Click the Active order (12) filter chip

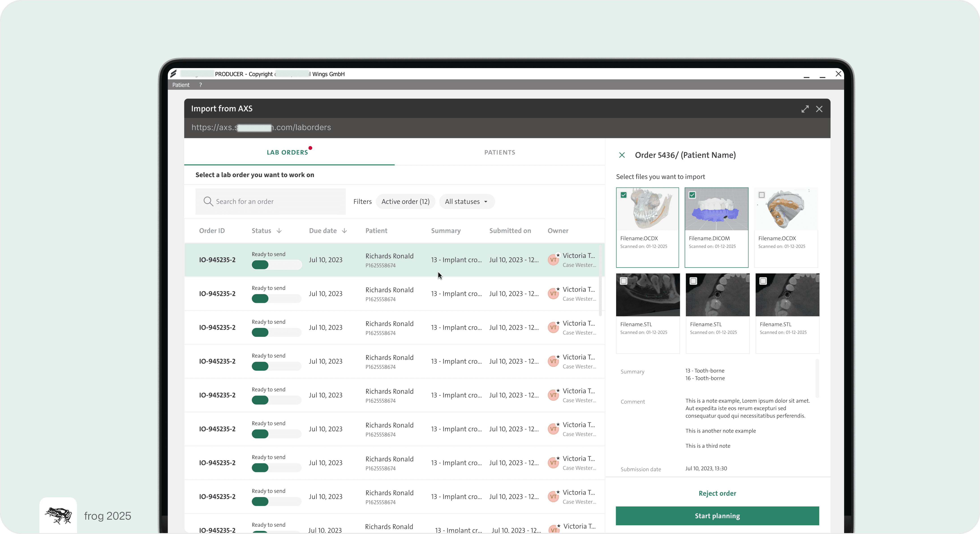click(x=405, y=201)
